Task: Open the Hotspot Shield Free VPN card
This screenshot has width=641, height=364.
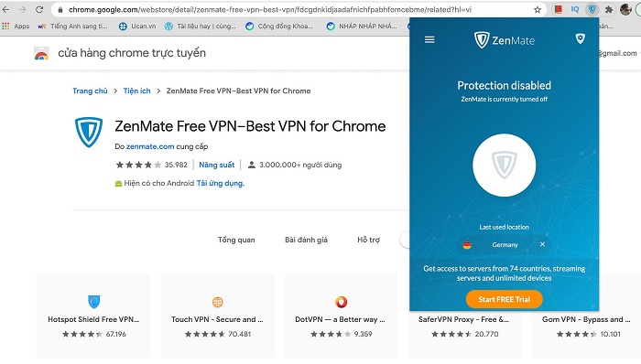Action: click(x=93, y=316)
